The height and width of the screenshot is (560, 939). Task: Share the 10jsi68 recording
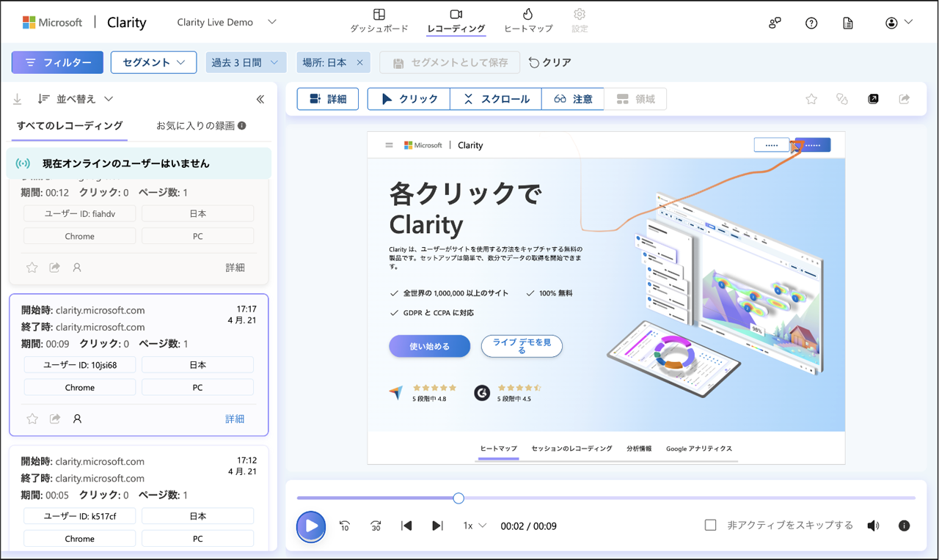(54, 419)
